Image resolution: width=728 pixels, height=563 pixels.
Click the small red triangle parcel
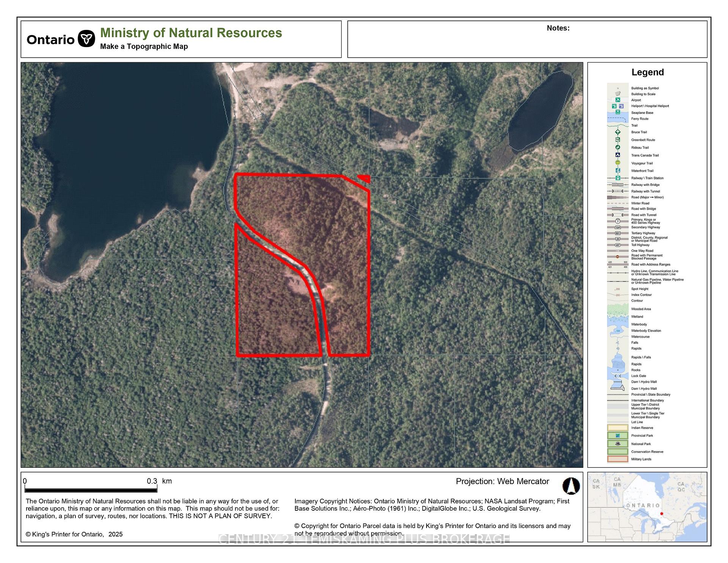[365, 178]
